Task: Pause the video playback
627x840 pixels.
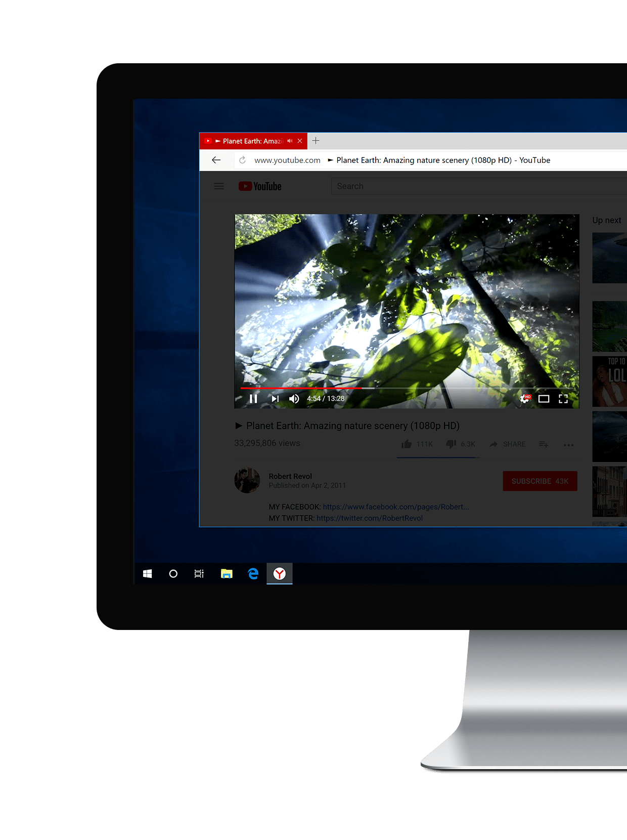Action: [x=253, y=399]
